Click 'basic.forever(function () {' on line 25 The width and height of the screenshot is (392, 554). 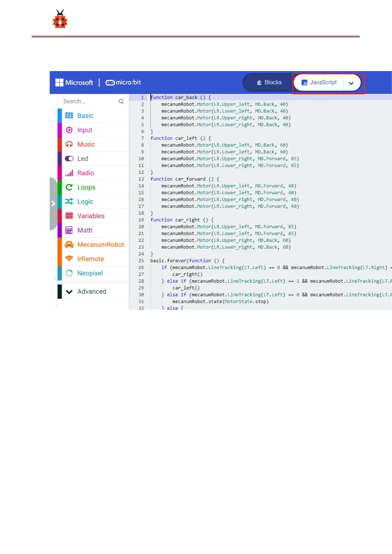tap(188, 261)
